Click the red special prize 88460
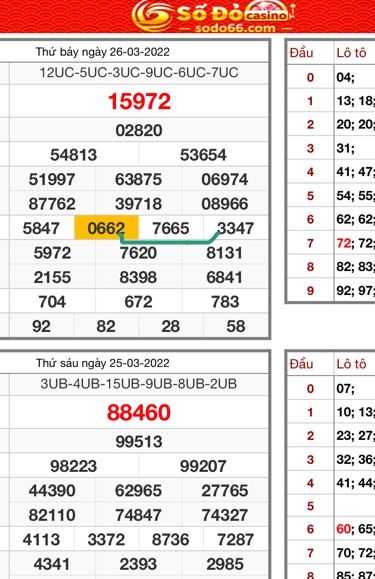 pos(139,412)
